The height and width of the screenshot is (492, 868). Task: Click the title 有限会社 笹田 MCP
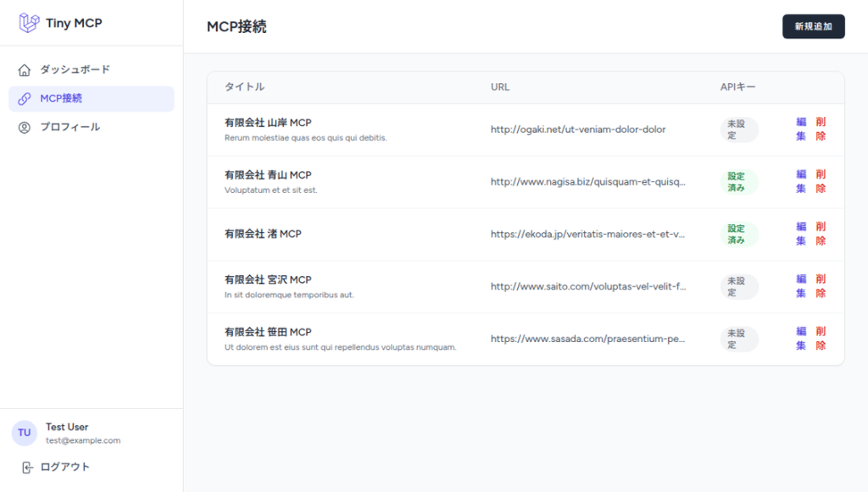[x=268, y=332]
